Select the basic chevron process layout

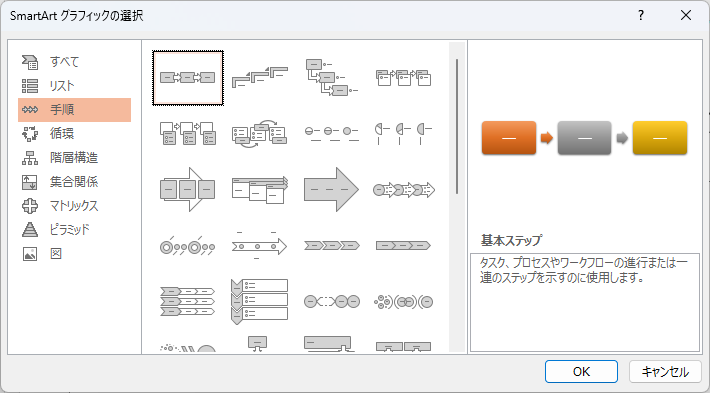point(331,246)
